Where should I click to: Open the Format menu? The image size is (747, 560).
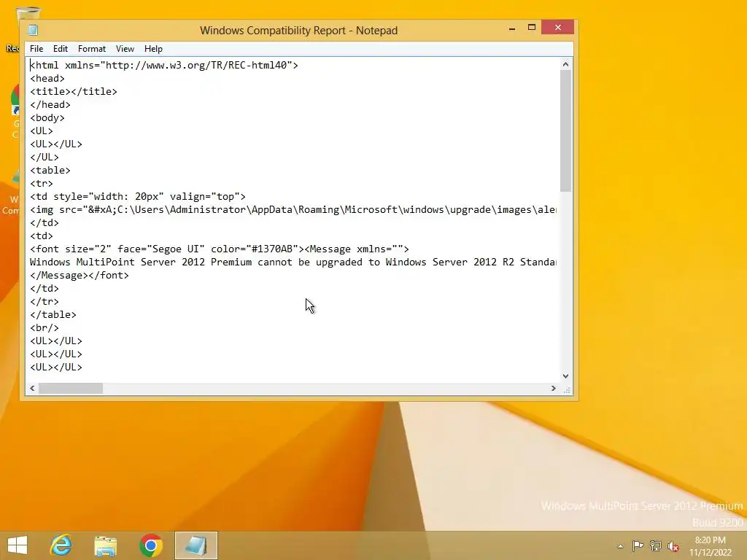91,49
